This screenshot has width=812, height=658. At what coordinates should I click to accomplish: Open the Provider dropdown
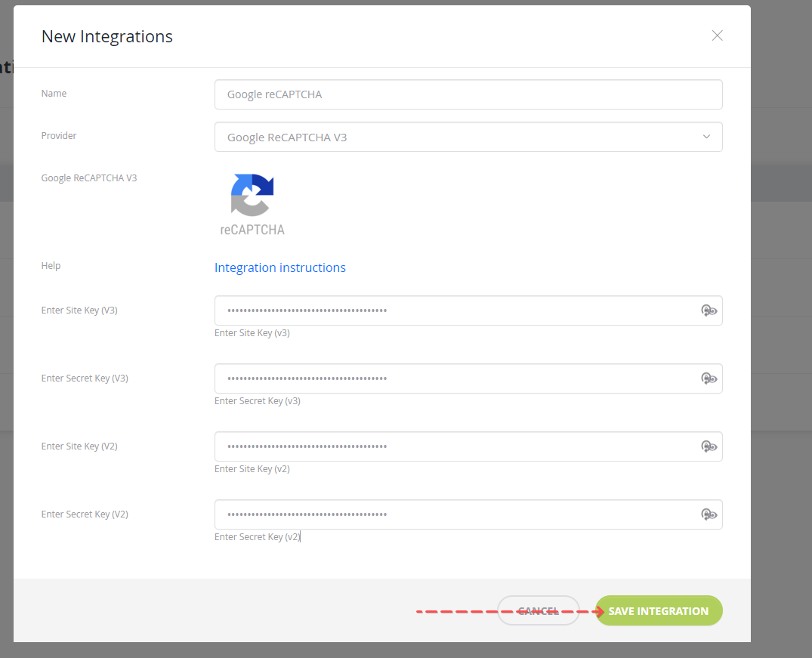[468, 137]
